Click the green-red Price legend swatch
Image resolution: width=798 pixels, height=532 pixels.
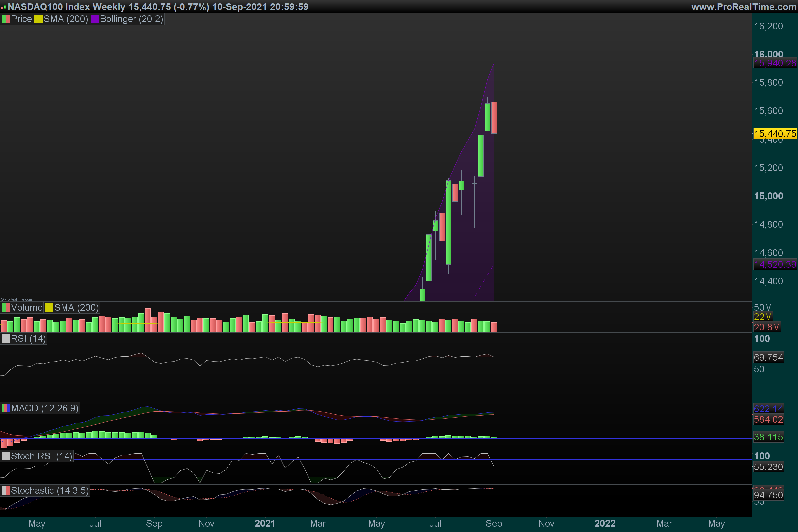click(x=6, y=19)
